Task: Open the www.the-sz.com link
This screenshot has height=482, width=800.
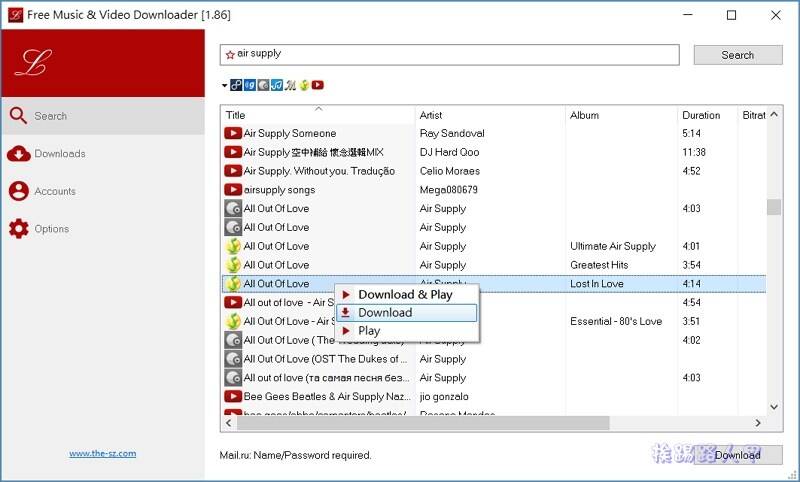Action: [103, 453]
